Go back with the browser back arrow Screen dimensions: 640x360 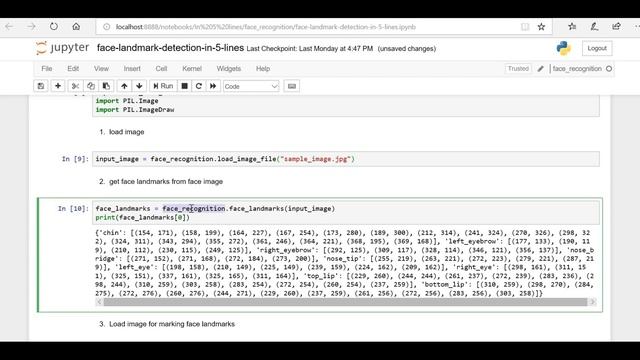(9, 27)
